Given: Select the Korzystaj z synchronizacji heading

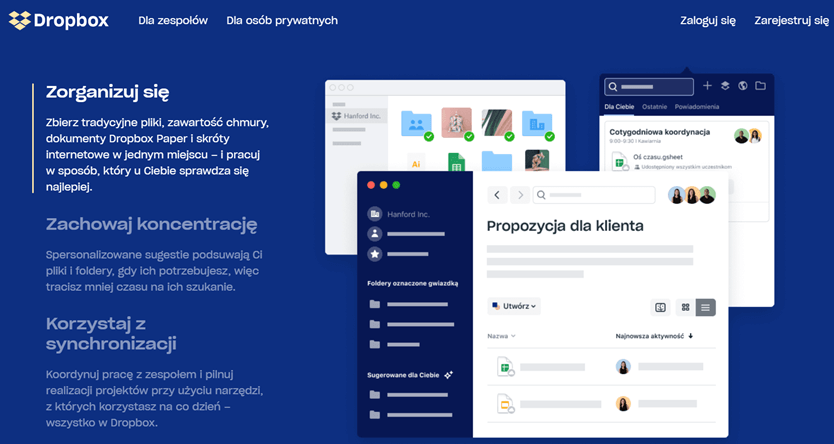Looking at the screenshot, I should 111,333.
